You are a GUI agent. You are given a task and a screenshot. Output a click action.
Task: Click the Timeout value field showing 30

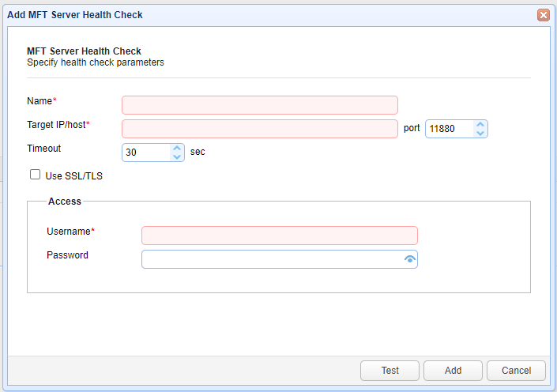[x=147, y=153]
